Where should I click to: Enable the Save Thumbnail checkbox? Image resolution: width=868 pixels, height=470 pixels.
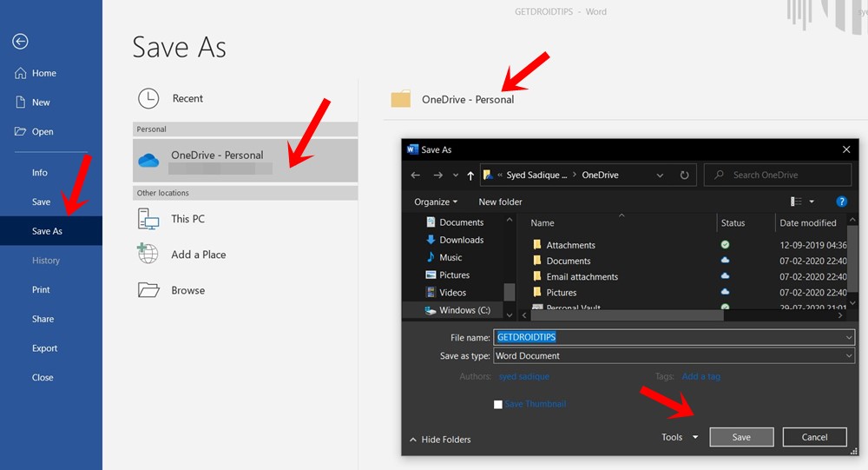point(498,405)
